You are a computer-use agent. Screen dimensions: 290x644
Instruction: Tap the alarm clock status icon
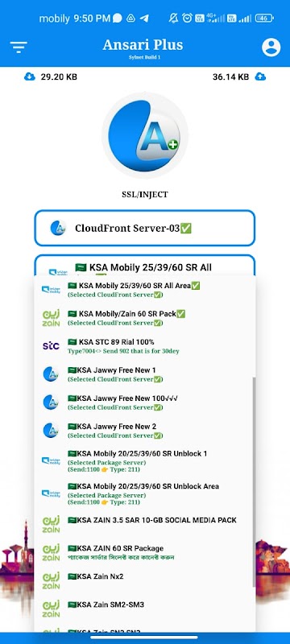188,18
